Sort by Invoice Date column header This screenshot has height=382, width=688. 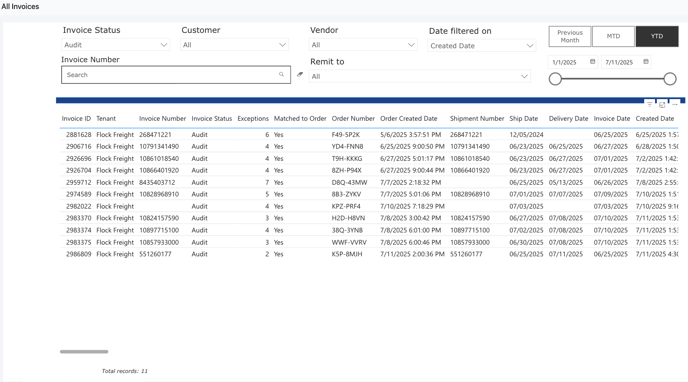(x=612, y=118)
